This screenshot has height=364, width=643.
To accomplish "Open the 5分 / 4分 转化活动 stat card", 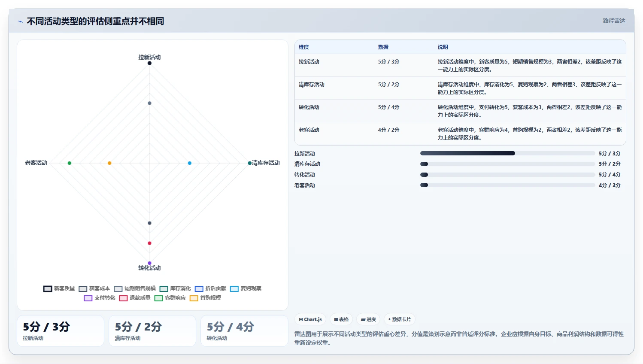I will point(244,331).
